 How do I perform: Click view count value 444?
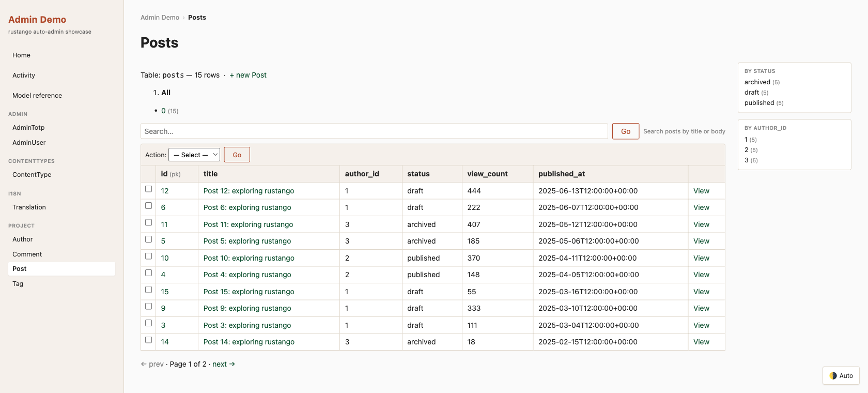[474, 191]
